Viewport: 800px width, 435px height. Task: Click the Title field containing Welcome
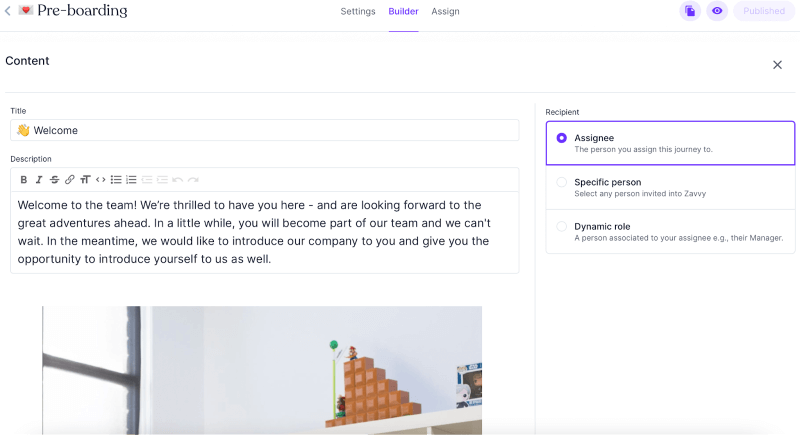tap(265, 130)
